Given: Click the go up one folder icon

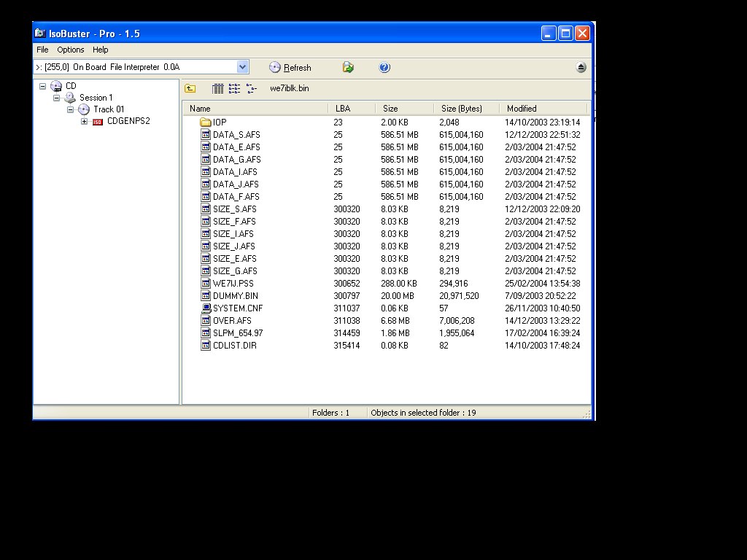Looking at the screenshot, I should [190, 89].
